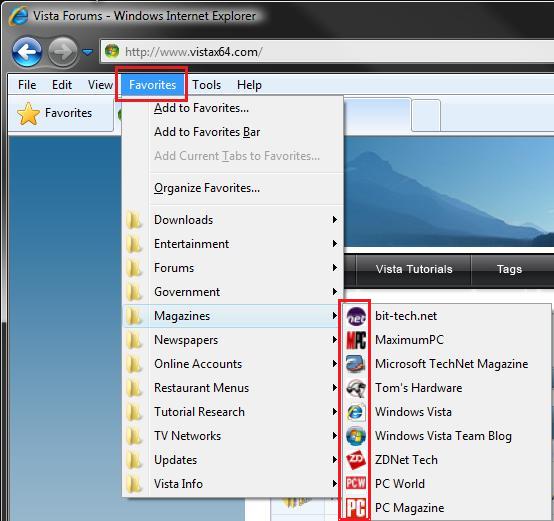
Task: Click the Windows Vista Team Blog favicon
Action: (x=356, y=436)
